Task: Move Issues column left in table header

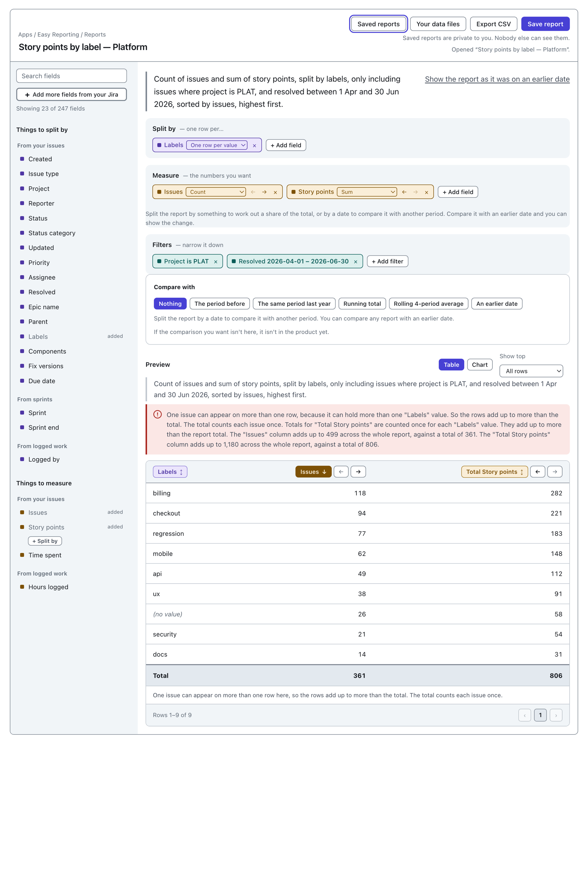Action: tap(341, 472)
